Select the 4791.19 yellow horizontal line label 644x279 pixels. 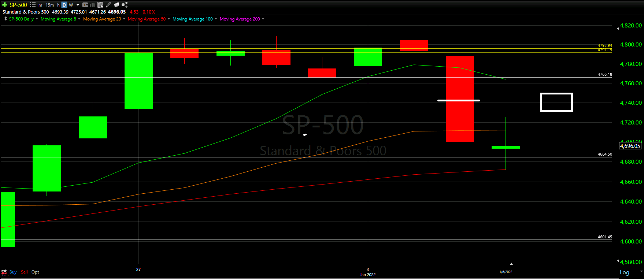605,50
